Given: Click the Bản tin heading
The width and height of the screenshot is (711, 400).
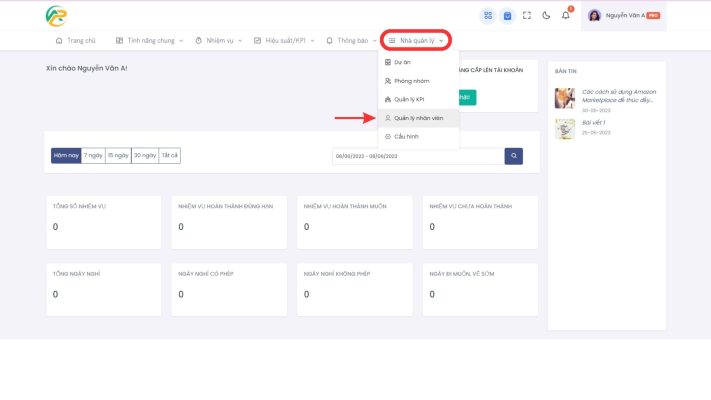Looking at the screenshot, I should (565, 71).
